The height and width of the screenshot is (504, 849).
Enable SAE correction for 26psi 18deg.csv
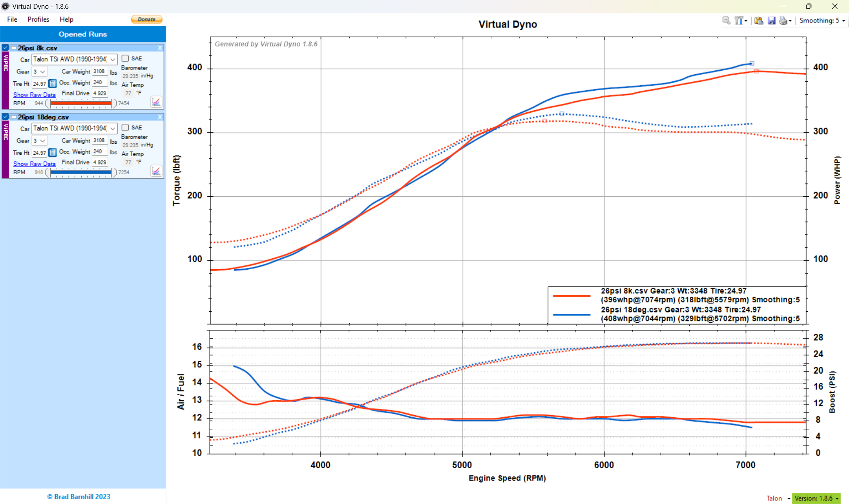click(125, 127)
